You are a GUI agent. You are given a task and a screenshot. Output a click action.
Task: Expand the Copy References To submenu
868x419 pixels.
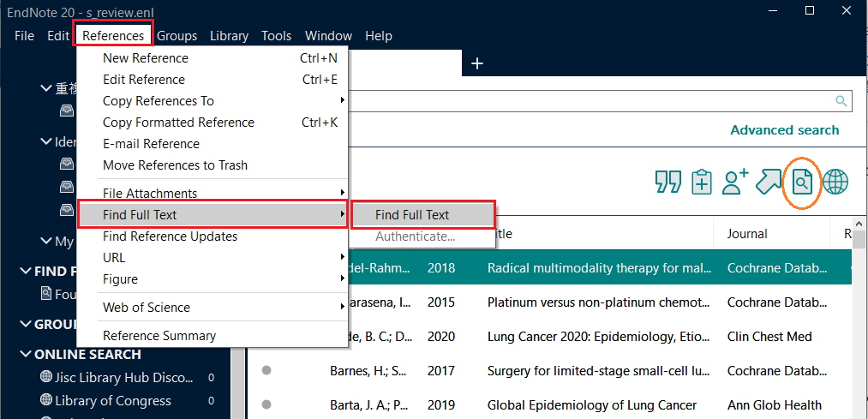(213, 101)
